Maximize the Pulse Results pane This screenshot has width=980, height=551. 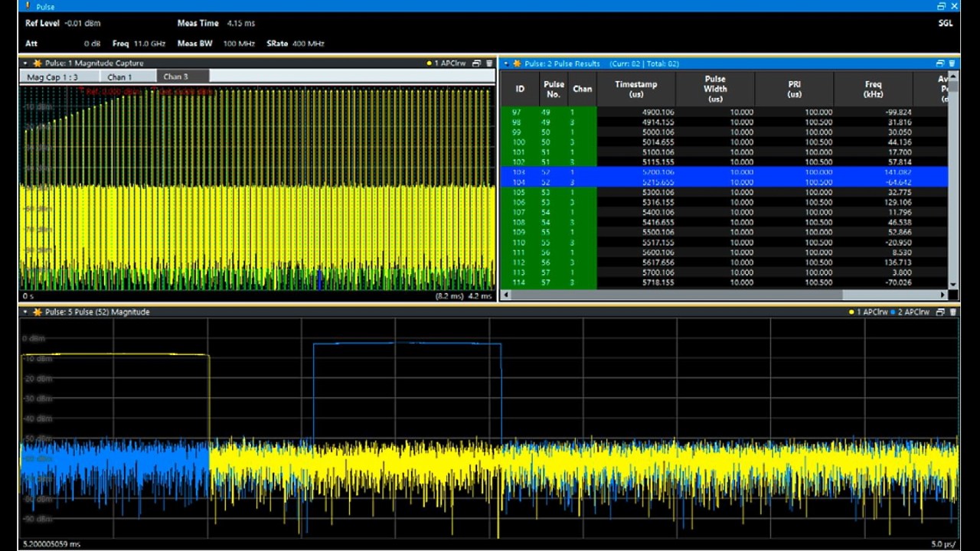pyautogui.click(x=940, y=64)
